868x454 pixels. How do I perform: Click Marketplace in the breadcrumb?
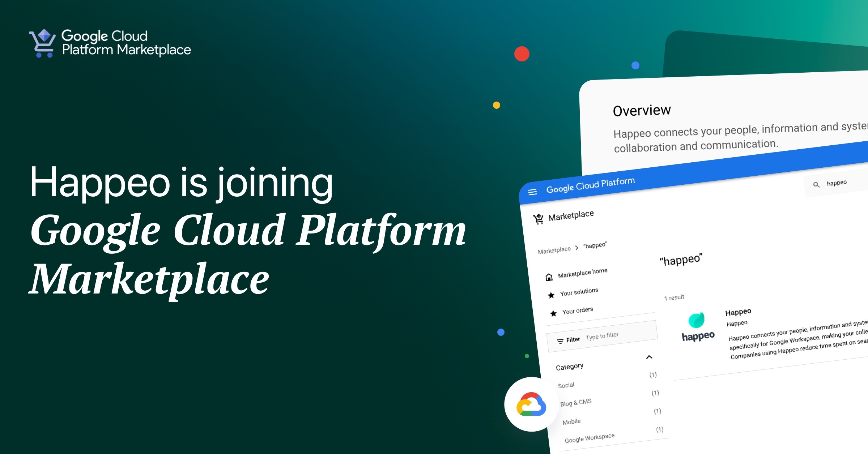[554, 250]
